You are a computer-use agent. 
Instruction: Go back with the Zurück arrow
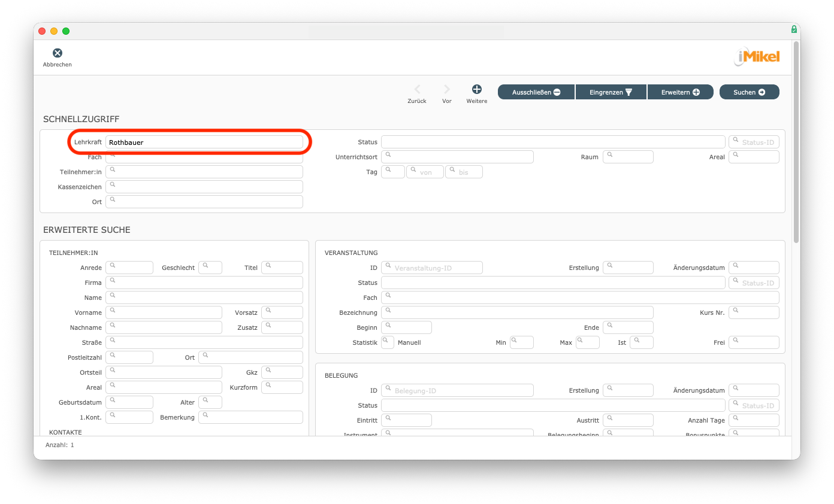417,90
